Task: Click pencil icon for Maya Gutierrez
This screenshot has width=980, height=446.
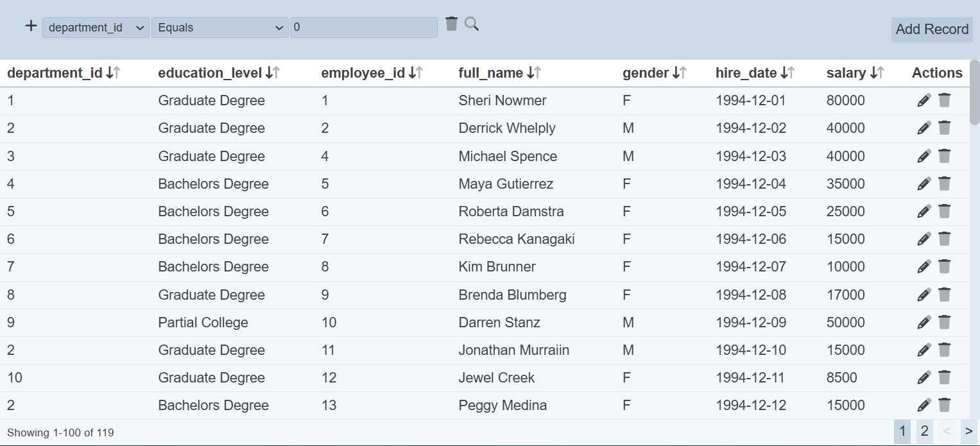Action: coord(924,184)
